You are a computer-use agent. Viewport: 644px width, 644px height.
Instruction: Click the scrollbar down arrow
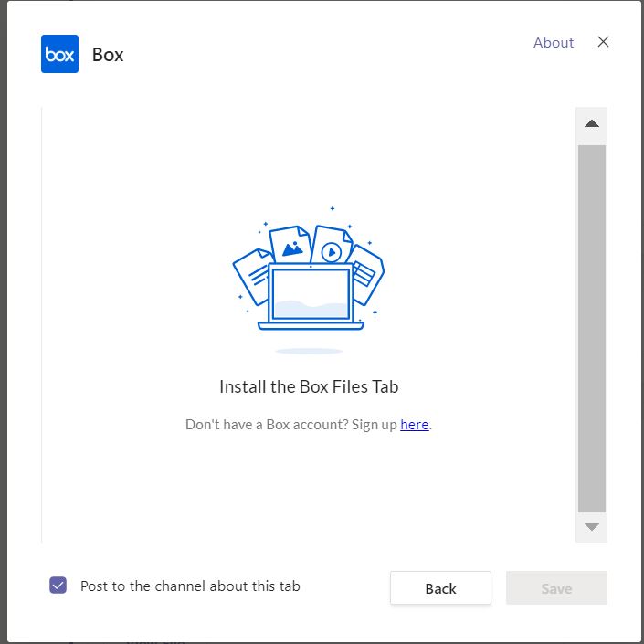coord(591,527)
